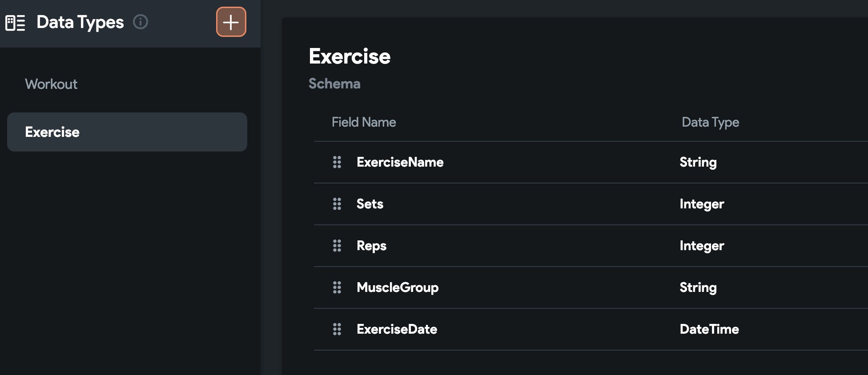Screen dimensions: 868x375
Task: Click drag handle beside MuscleGroup field
Action: point(337,287)
